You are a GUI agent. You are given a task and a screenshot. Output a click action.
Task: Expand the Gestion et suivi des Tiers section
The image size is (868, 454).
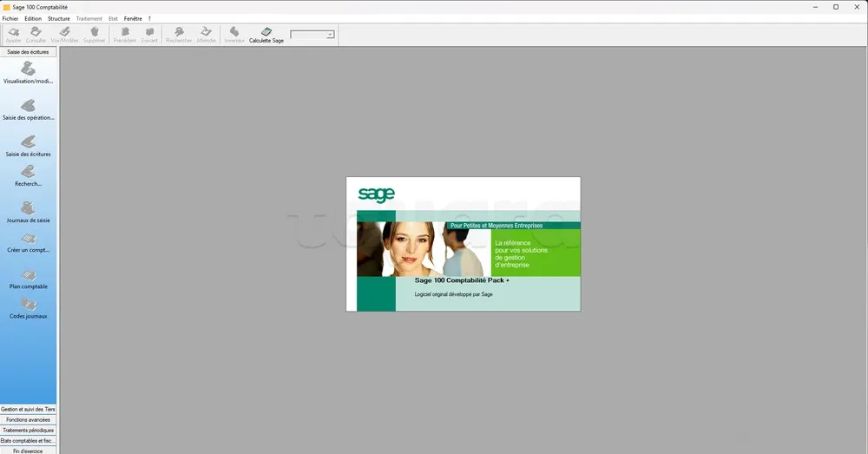(28, 409)
